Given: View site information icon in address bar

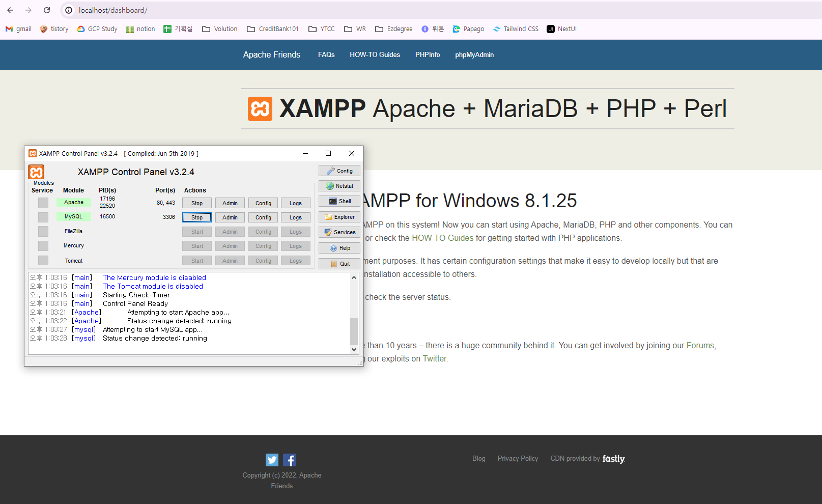Looking at the screenshot, I should pyautogui.click(x=69, y=10).
